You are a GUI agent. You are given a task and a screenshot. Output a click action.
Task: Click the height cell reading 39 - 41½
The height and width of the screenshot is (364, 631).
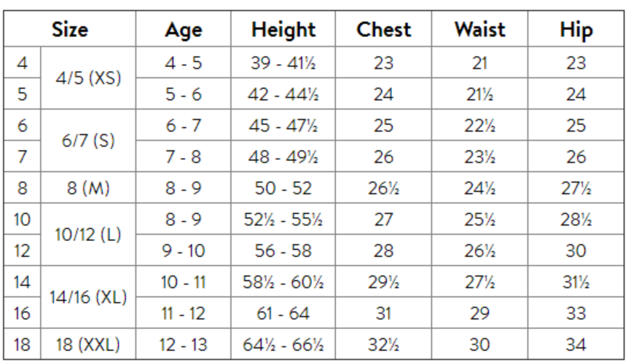click(283, 63)
